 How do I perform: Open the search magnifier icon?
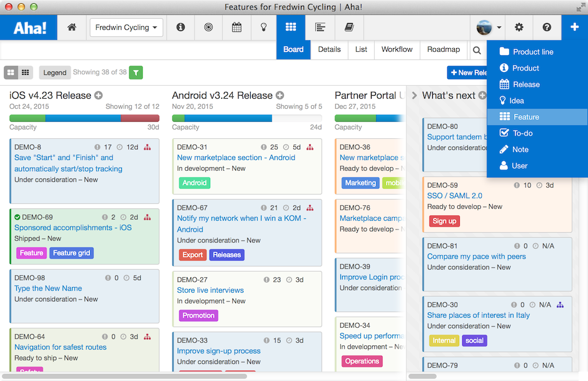click(477, 50)
